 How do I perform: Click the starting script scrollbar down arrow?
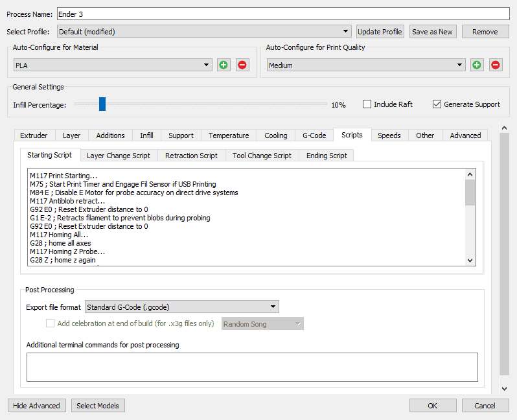(x=470, y=261)
